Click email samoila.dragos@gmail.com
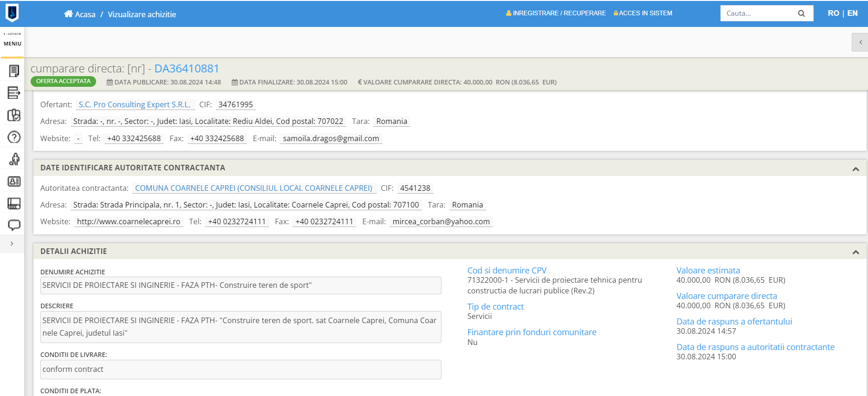Screen dimensions: 868x396 [331, 138]
